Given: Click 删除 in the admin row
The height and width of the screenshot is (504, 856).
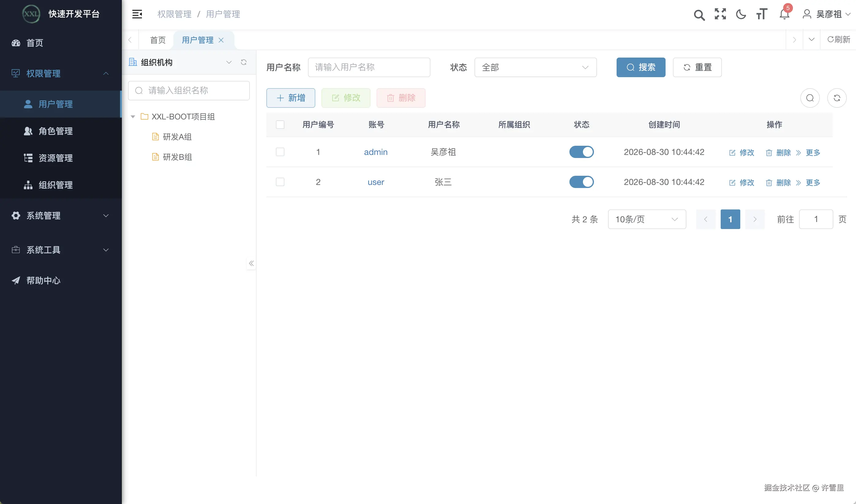Looking at the screenshot, I should (778, 152).
